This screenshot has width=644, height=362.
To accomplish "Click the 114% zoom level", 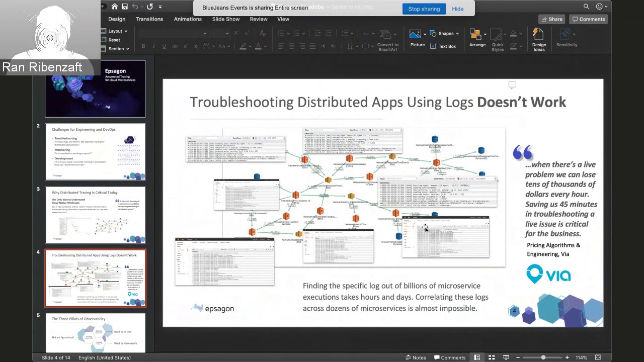I will (x=582, y=357).
